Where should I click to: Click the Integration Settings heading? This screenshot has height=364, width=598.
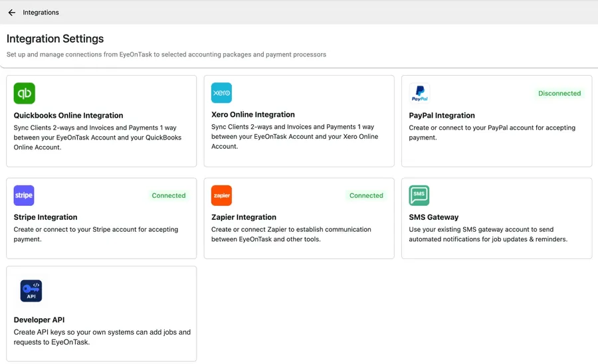click(55, 39)
